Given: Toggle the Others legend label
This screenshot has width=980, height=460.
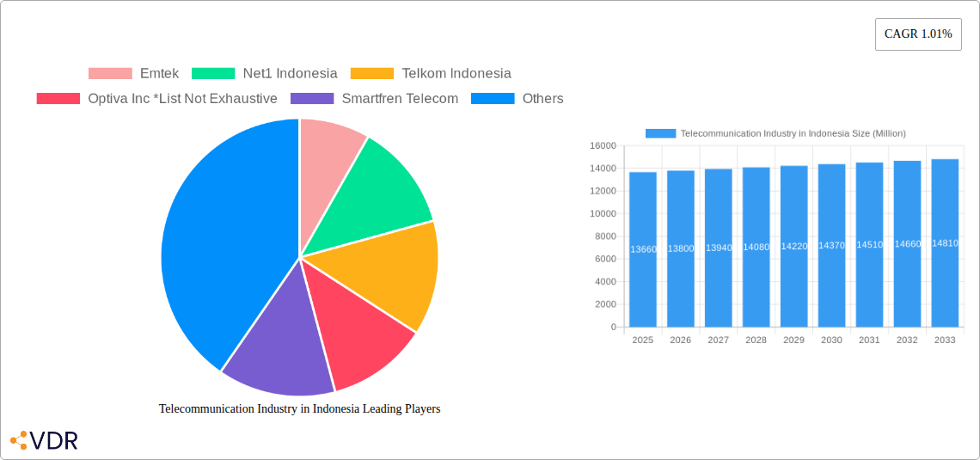Looking at the screenshot, I should coord(543,98).
